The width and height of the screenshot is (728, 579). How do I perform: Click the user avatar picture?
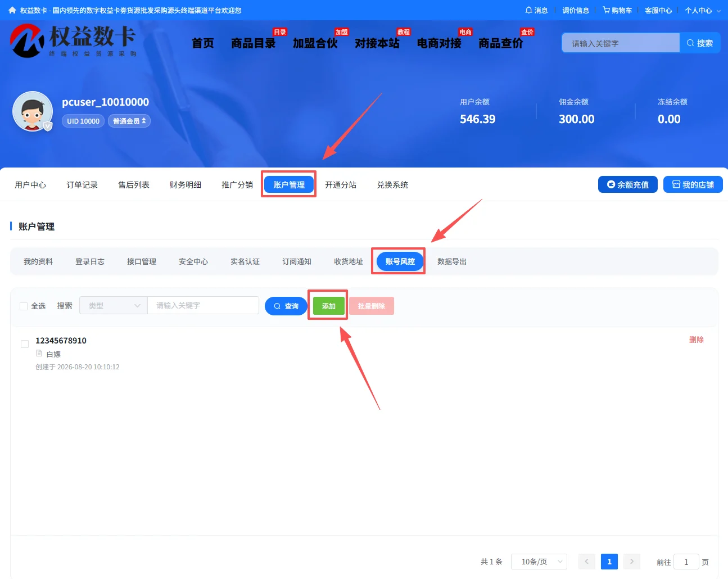pos(33,111)
